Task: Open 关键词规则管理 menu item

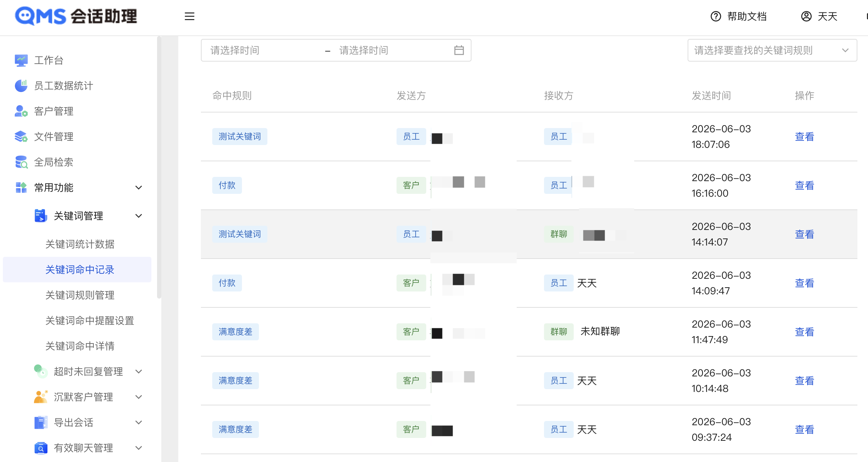Action: 80,295
